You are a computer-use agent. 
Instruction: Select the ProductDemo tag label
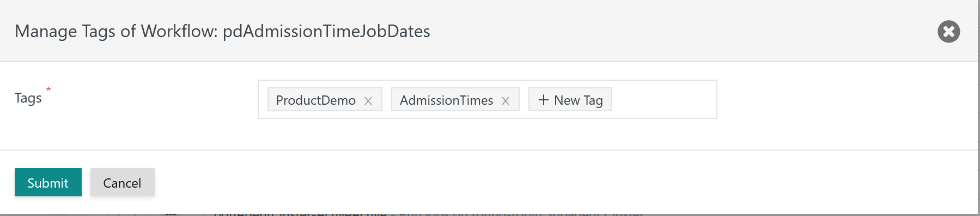(315, 100)
